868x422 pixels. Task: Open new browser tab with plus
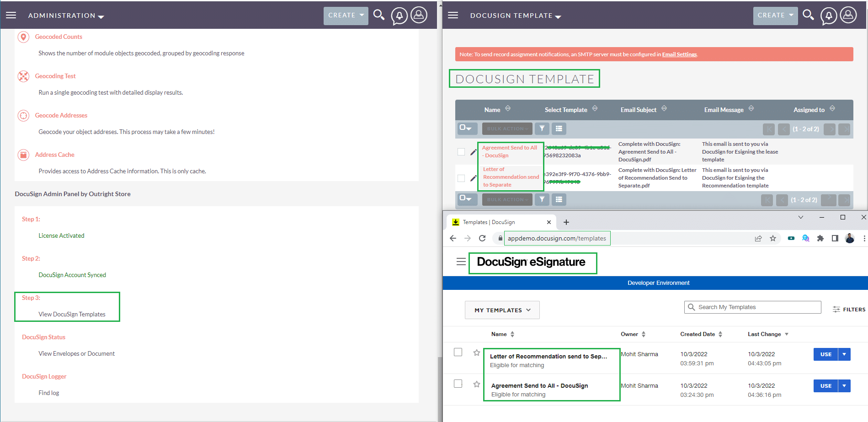point(566,222)
